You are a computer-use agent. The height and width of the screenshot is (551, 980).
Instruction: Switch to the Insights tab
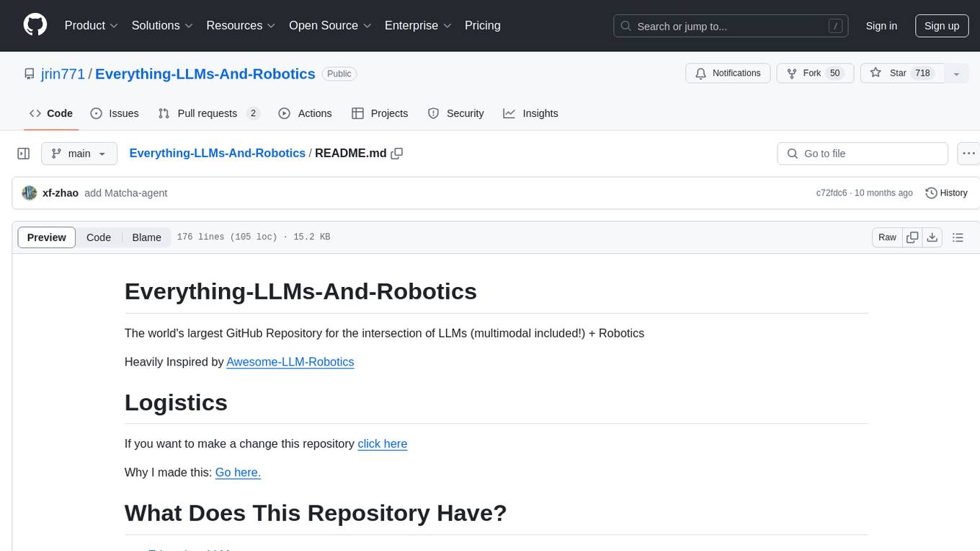[530, 113]
